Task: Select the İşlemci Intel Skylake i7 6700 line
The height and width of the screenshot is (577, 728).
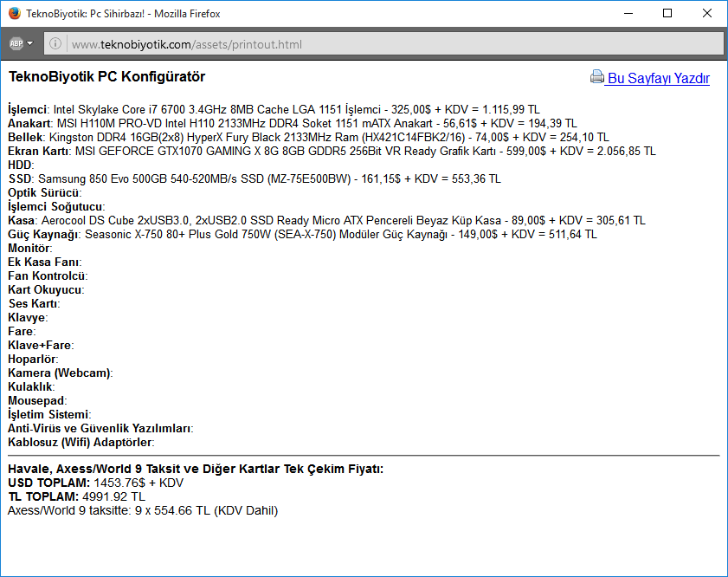Action: tap(274, 110)
